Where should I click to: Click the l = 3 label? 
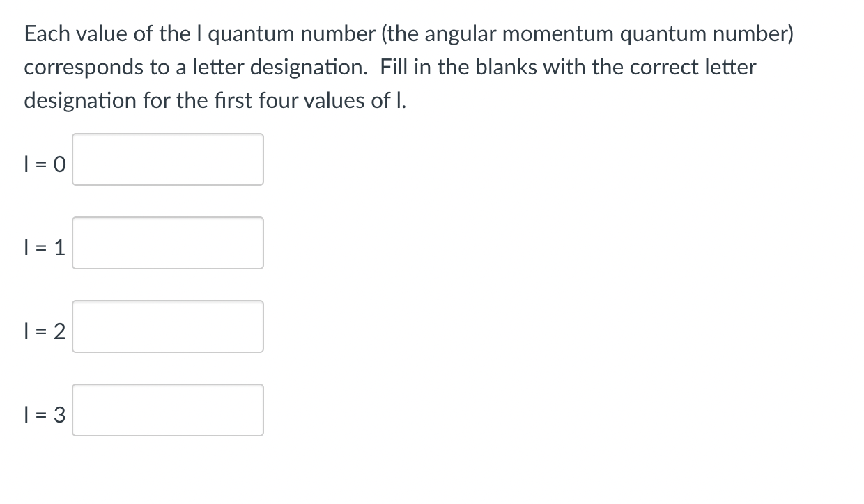(x=44, y=416)
